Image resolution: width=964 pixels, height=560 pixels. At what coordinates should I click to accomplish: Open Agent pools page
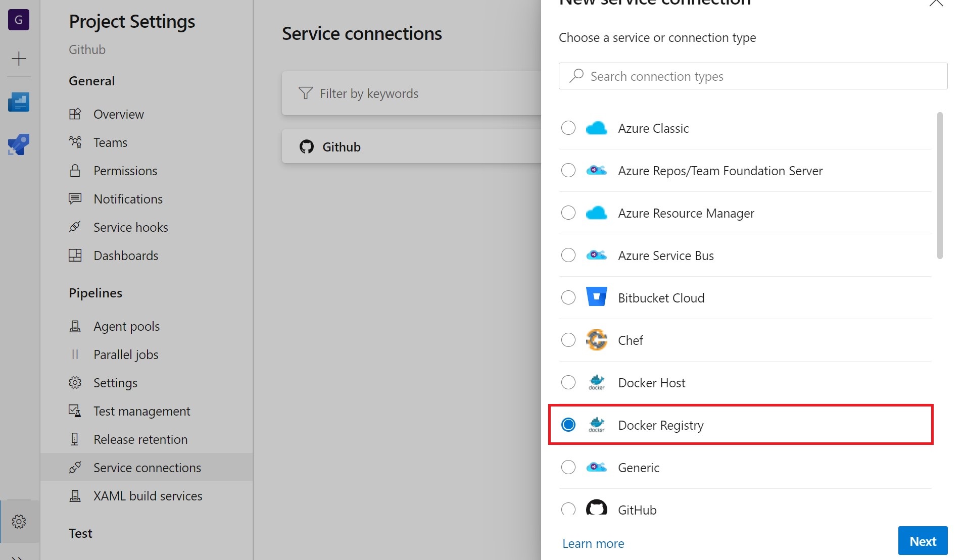click(147, 326)
